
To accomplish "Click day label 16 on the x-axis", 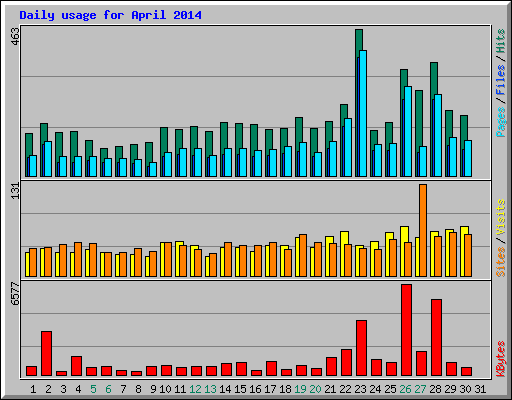I will [x=255, y=389].
